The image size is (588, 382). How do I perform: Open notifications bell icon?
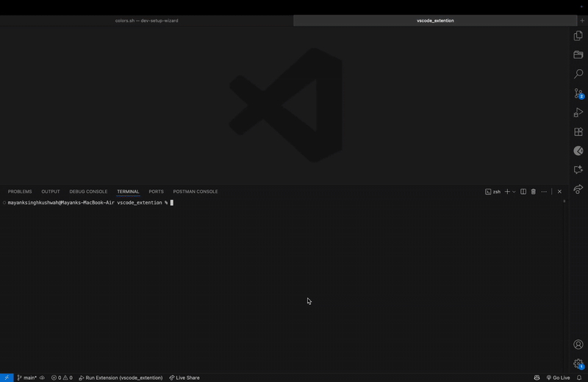tap(579, 378)
